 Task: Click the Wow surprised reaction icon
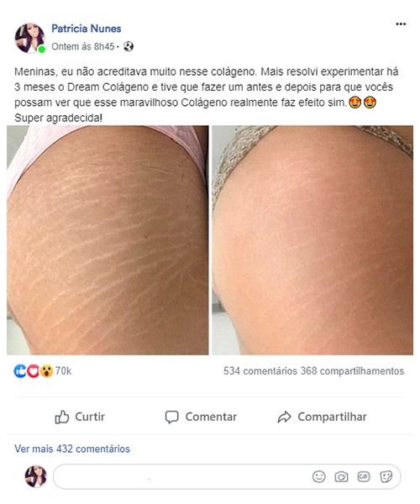46,371
